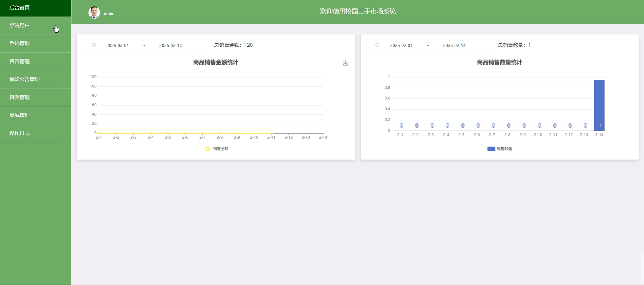644x285 pixels.
Task: Download the sales amount chart image
Action: (x=345, y=63)
